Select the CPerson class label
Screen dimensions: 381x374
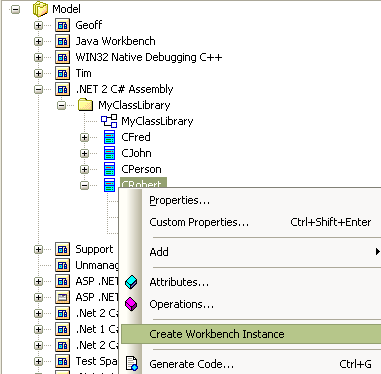pos(141,169)
